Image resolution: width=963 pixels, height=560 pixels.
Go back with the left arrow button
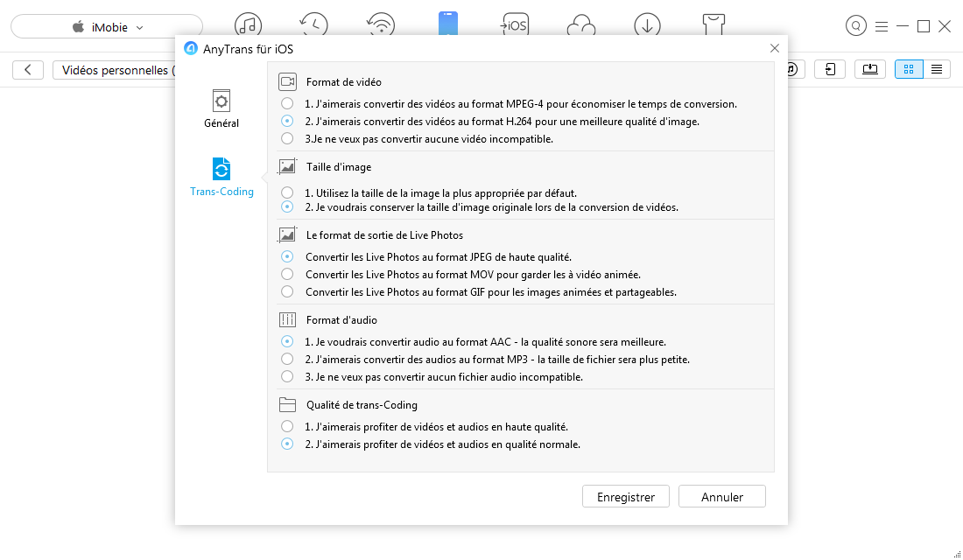coord(28,69)
